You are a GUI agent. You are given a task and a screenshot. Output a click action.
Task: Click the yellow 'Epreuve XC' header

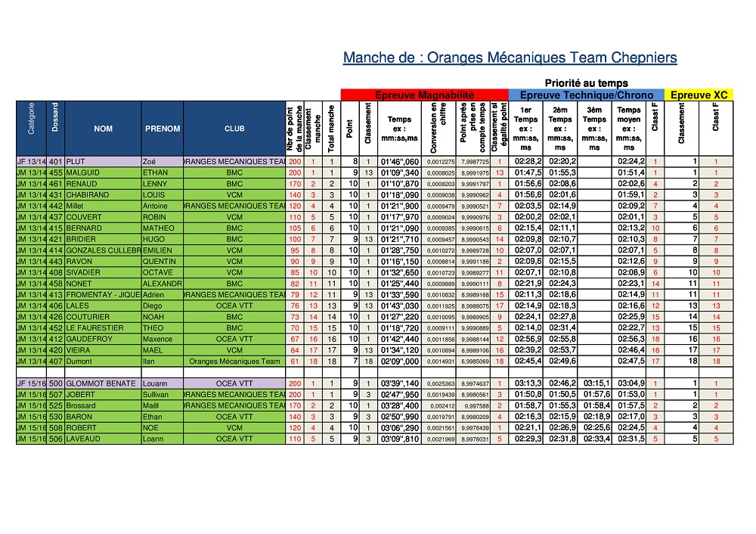(x=699, y=95)
